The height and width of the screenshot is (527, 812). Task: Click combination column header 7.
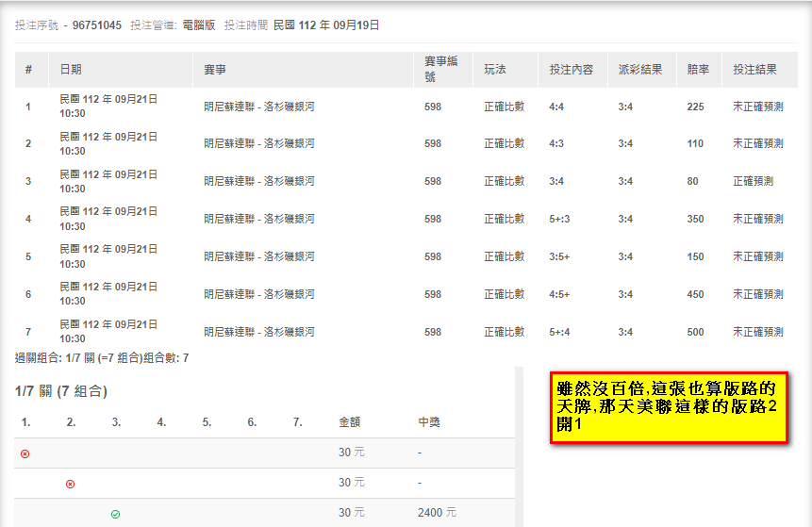click(297, 422)
